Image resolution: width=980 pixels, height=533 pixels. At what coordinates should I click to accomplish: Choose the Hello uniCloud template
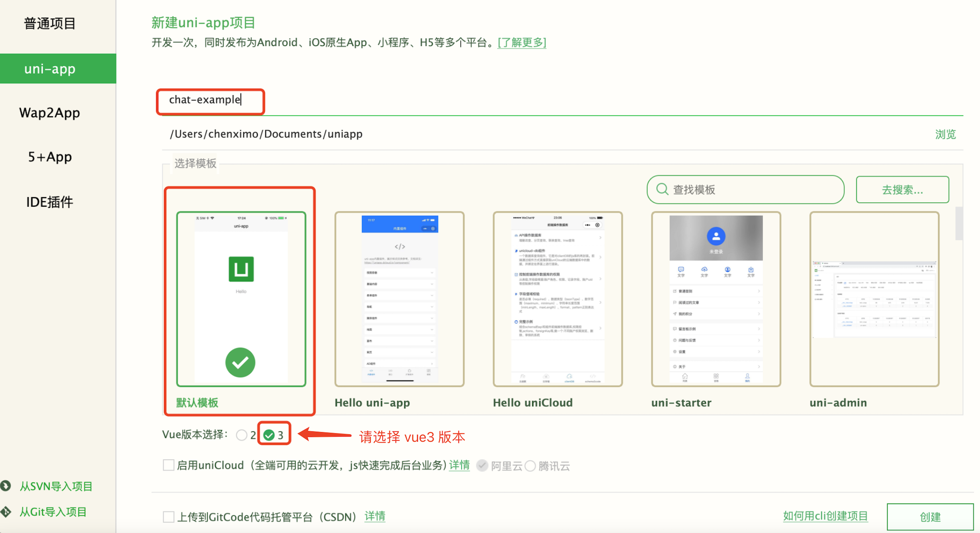click(x=557, y=299)
